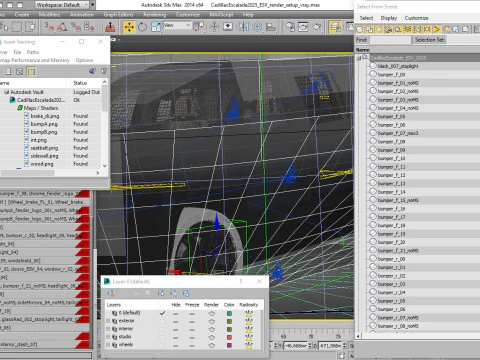Open the Rendered Frame Window icon

303,27
